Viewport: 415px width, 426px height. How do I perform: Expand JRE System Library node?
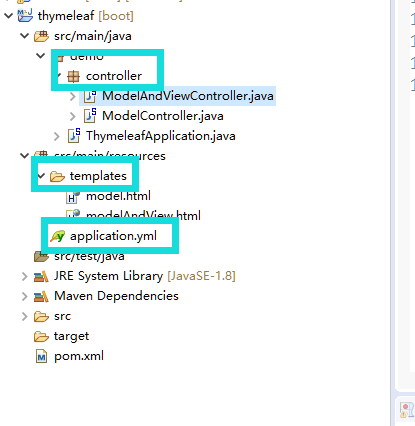tap(24, 276)
